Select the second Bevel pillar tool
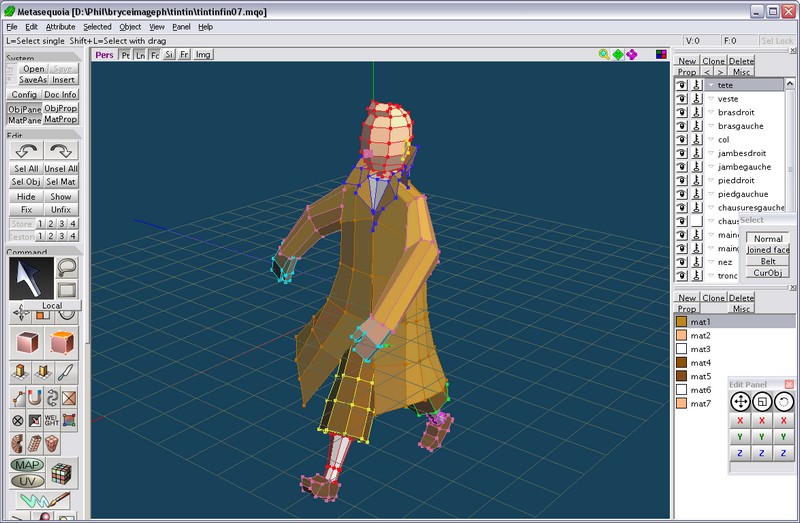This screenshot has height=523, width=800. 43,372
